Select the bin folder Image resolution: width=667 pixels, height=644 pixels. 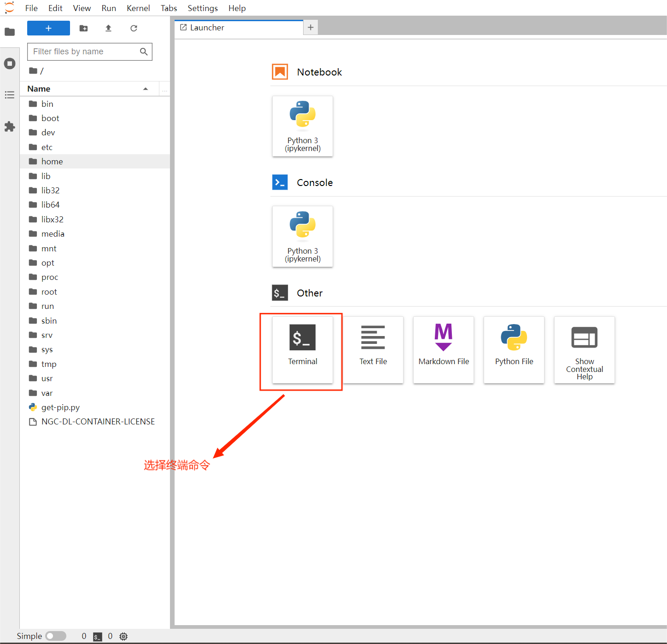(x=95, y=104)
